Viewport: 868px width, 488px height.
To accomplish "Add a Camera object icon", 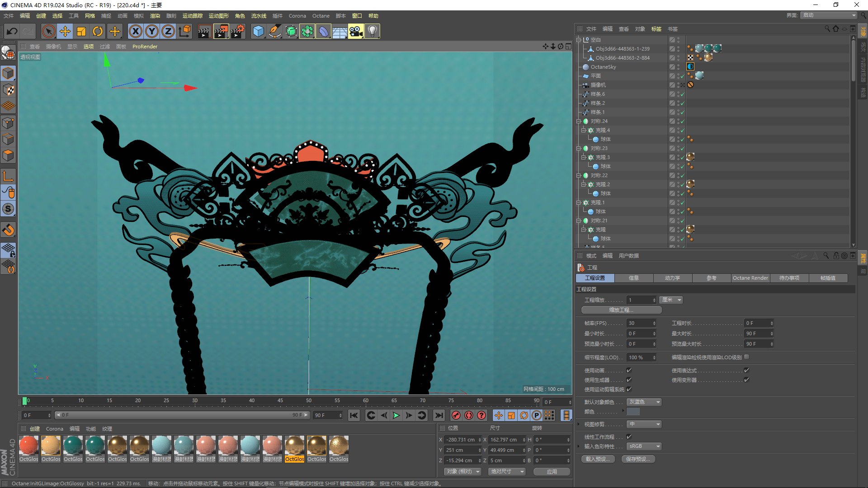I will (356, 31).
